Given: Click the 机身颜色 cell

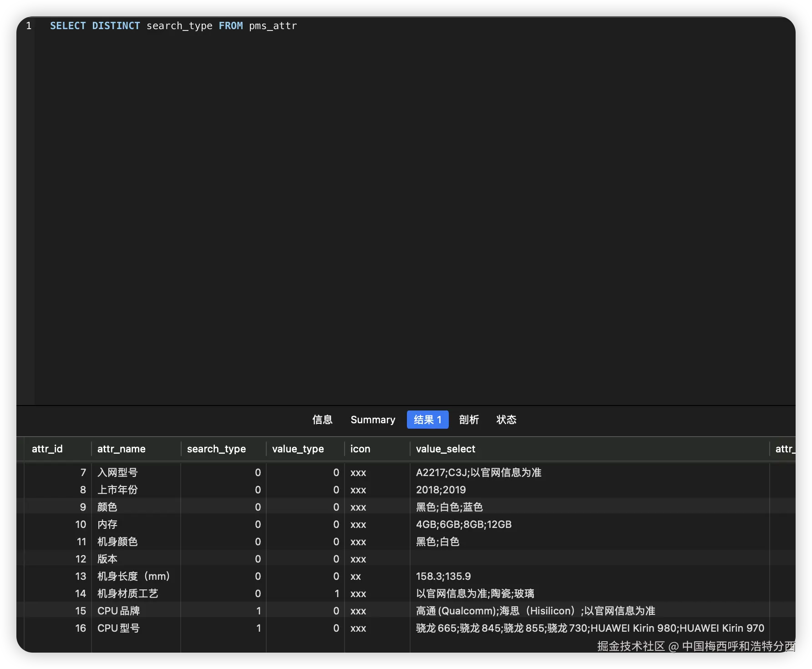Looking at the screenshot, I should click(136, 542).
